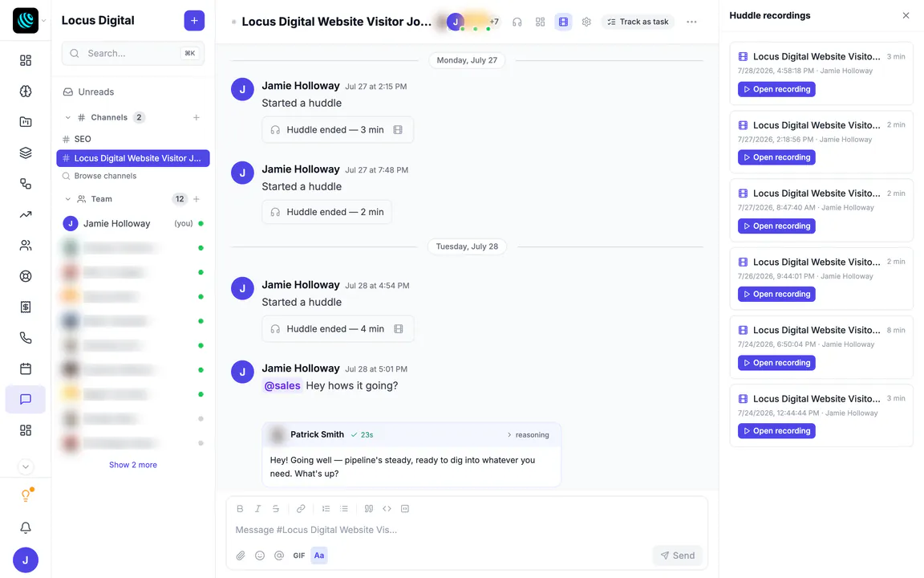Image resolution: width=924 pixels, height=578 pixels.
Task: Open the dashboard grid icon in left sidebar
Action: point(26,60)
